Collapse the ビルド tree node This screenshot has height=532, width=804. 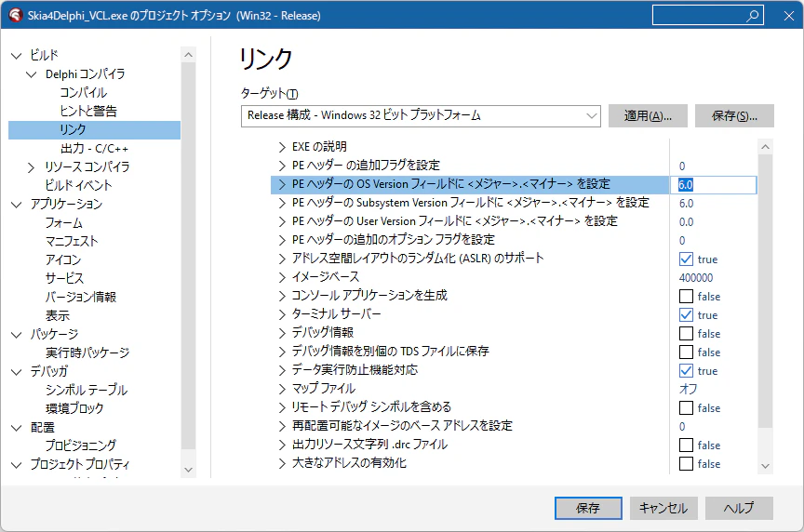coord(17,56)
